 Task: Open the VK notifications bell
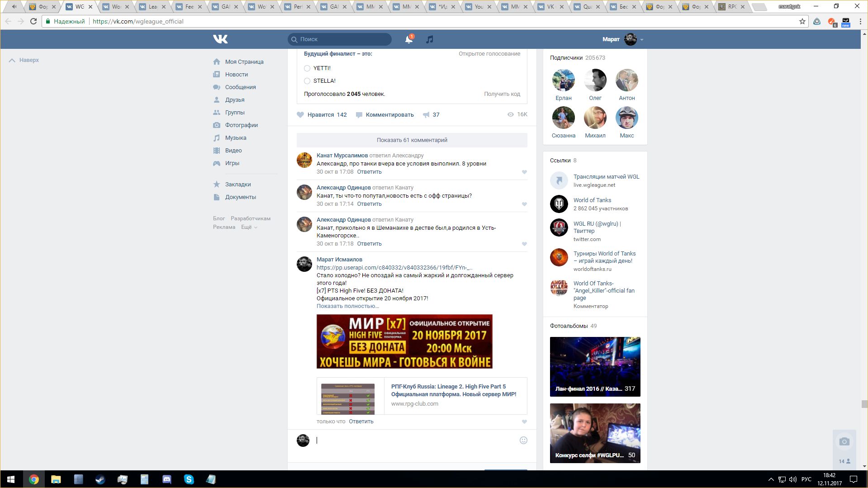(x=408, y=39)
